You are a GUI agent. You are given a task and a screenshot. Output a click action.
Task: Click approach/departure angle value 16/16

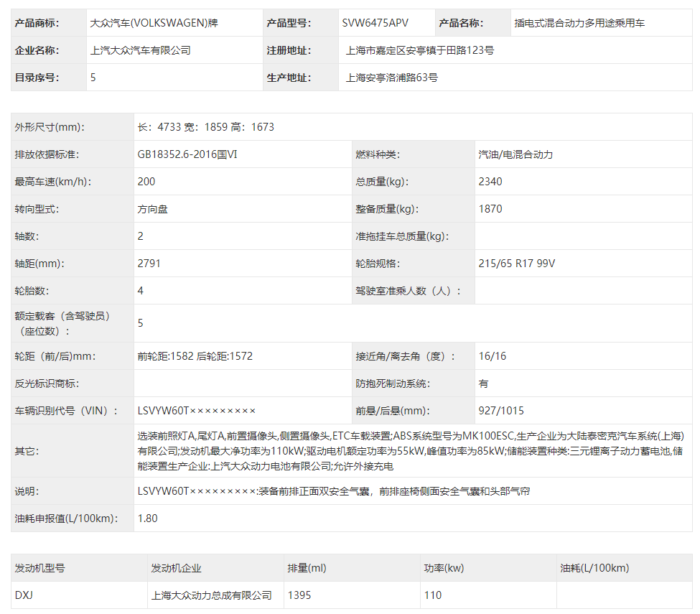tap(493, 356)
